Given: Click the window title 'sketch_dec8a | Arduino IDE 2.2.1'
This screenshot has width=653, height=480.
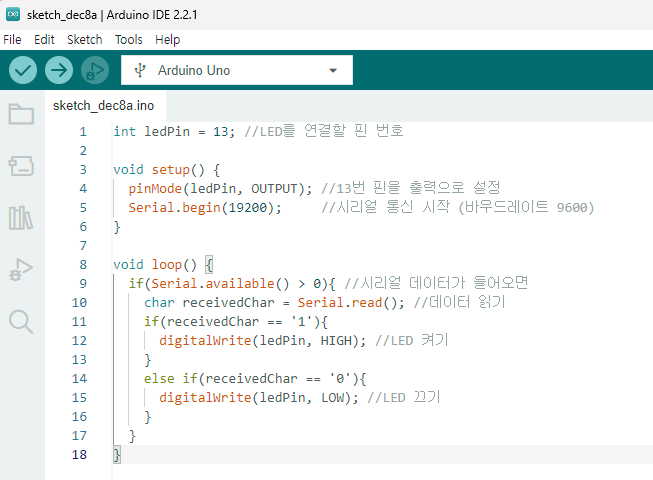Looking at the screenshot, I should pos(112,15).
